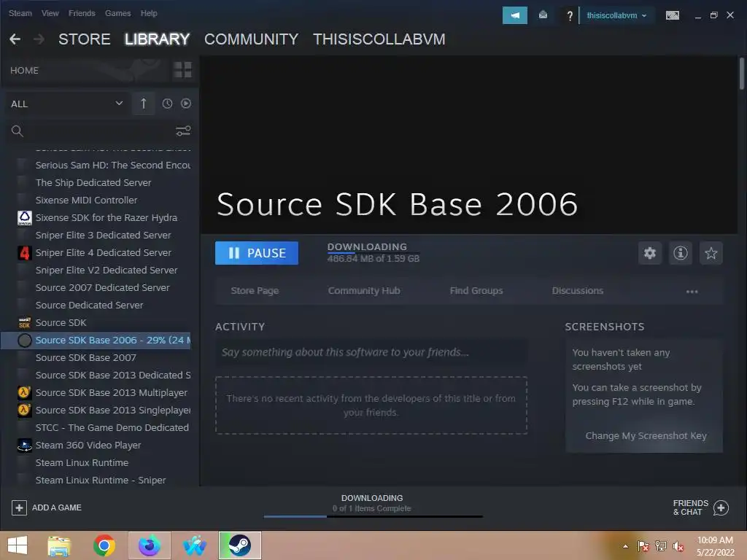Select Source 2007 Dedicated Server
This screenshot has height=560, width=747.
coord(102,287)
